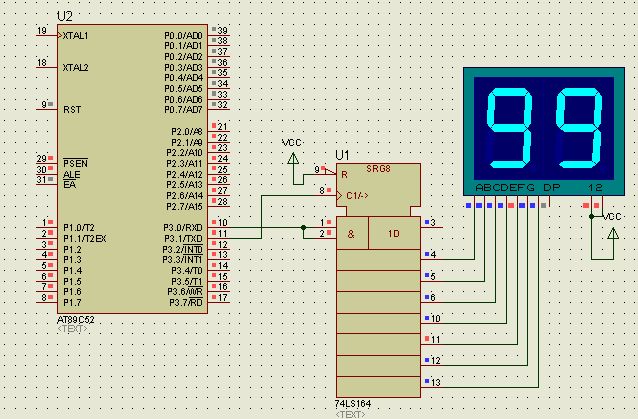The height and width of the screenshot is (419, 638).
Task: Click the P3.0/RXD pin label
Action: coord(183,227)
